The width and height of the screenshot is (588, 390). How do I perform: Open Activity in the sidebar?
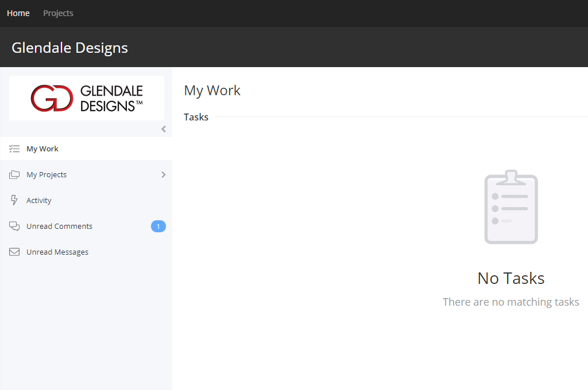tap(86, 200)
